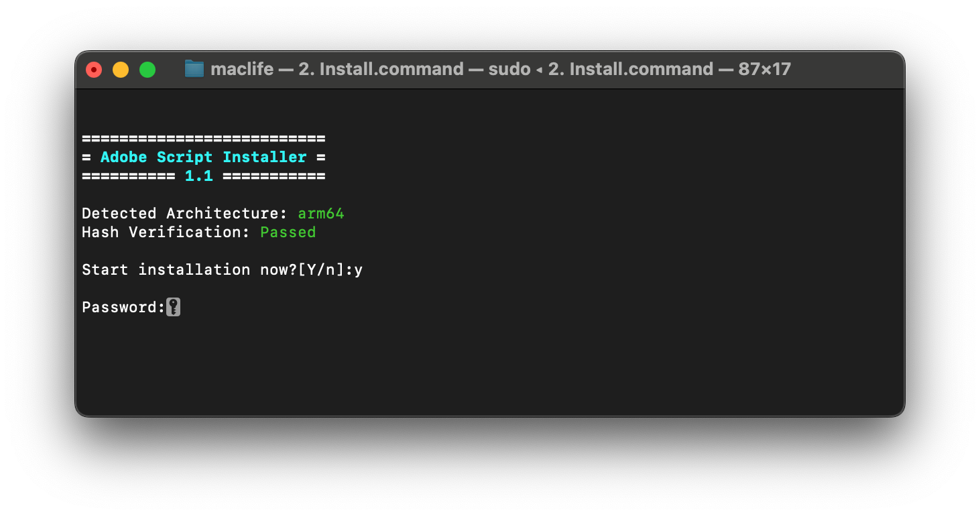Click the "Detected Architecture:" label
The image size is (980, 516).
184,214
